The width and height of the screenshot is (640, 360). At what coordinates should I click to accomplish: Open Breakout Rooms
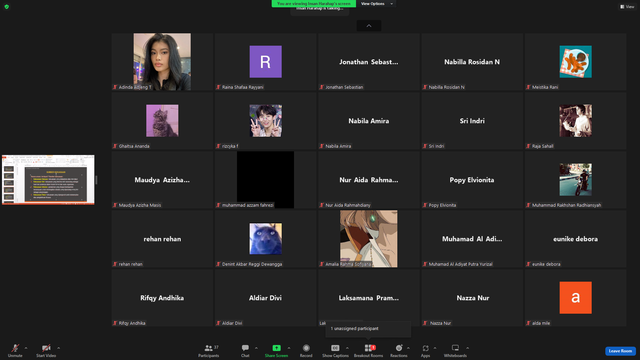click(369, 350)
